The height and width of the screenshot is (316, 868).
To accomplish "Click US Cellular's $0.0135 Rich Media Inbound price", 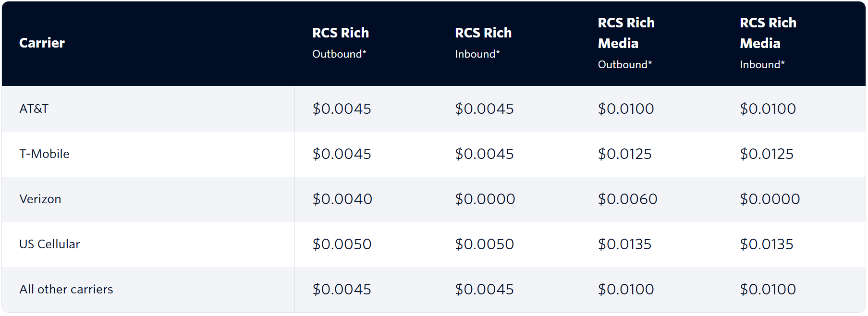I will [767, 244].
